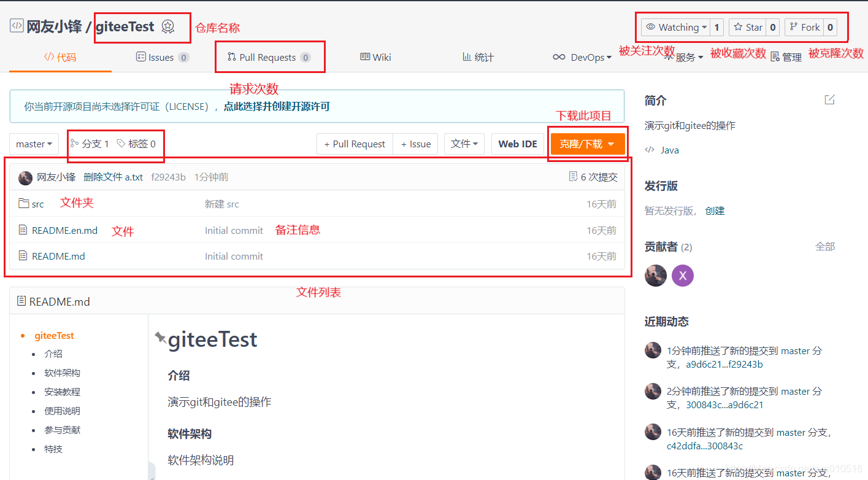Open the Watching dropdown
Screen dimensions: 868x480
point(676,27)
